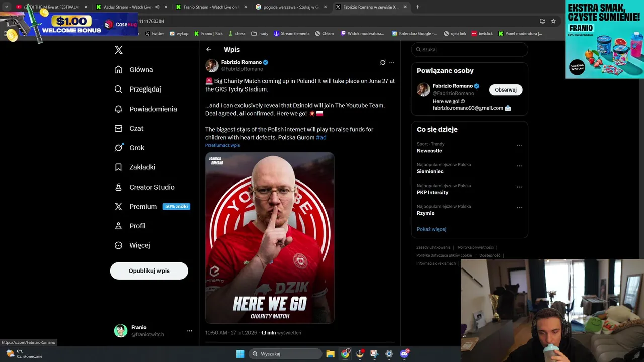Click Przetłumacz wpis translate link

tap(222, 145)
